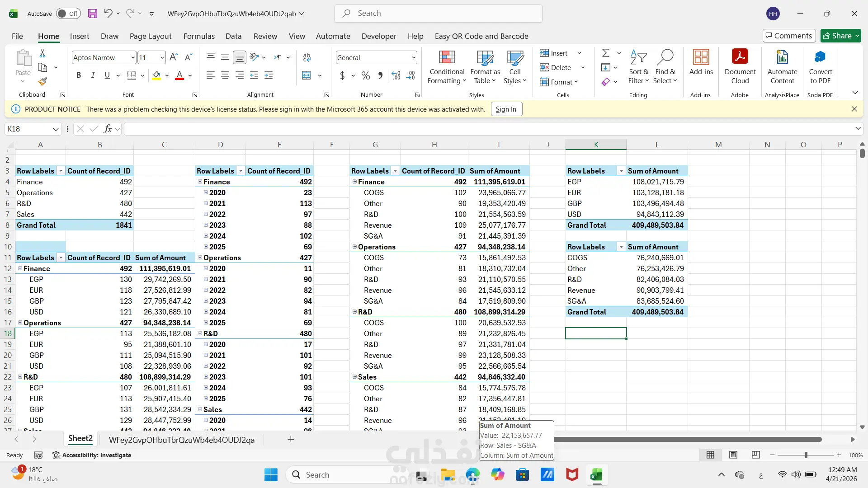
Task: Collapse the ribbon with chevron
Action: coord(855,93)
